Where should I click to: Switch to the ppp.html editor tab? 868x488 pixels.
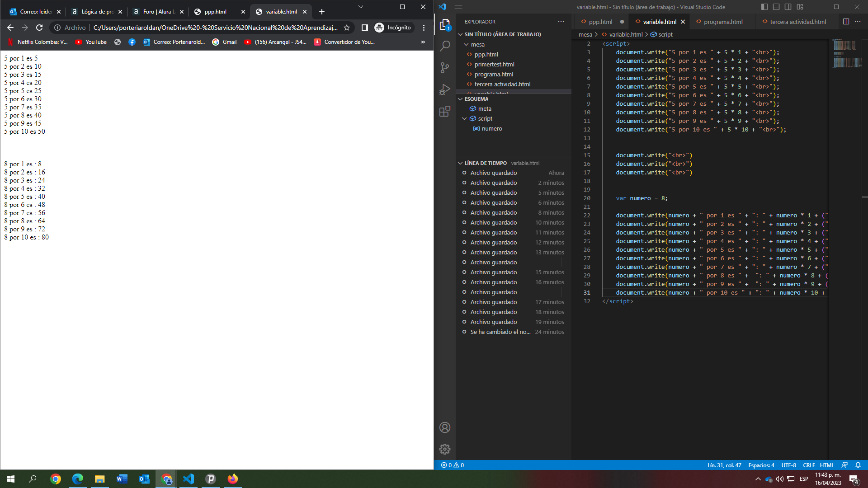click(x=600, y=22)
